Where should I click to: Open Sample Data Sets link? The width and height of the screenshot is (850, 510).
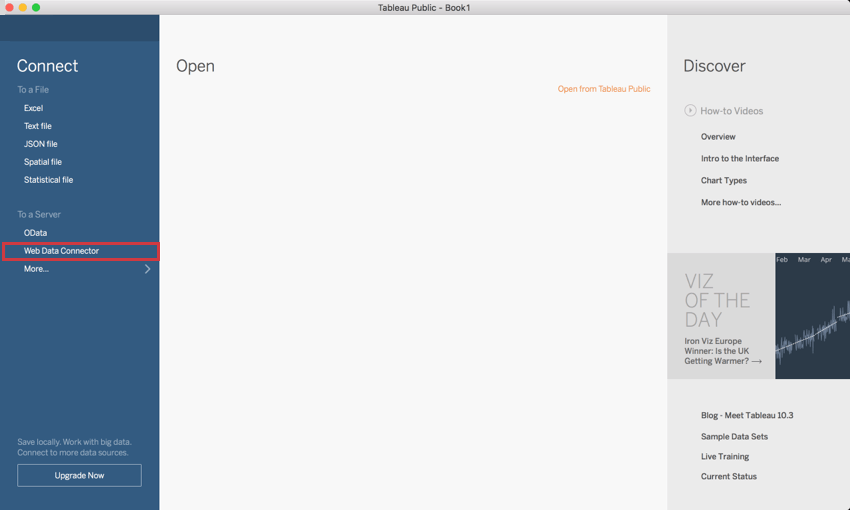pos(735,436)
